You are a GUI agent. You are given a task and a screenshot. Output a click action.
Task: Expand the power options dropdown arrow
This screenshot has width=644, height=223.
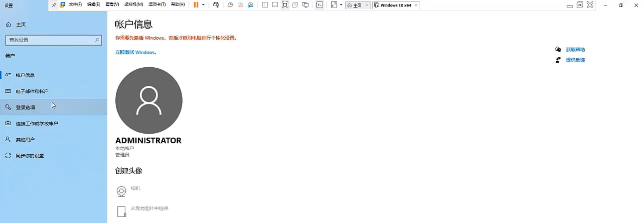pyautogui.click(x=203, y=5)
